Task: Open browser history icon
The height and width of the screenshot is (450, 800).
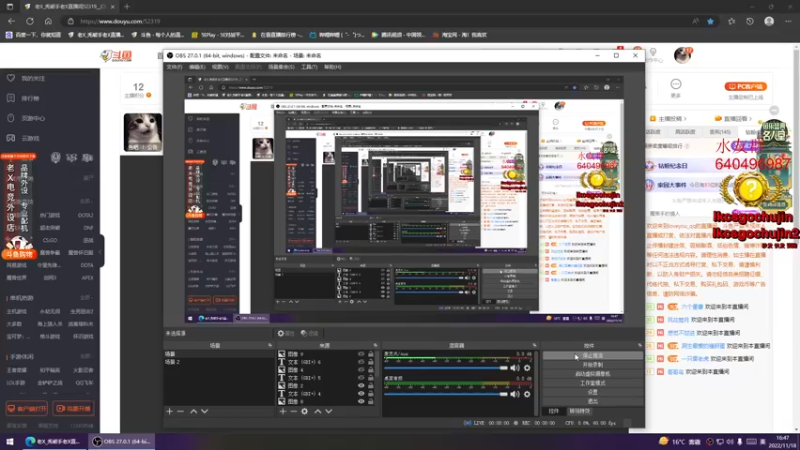Action: [749, 21]
